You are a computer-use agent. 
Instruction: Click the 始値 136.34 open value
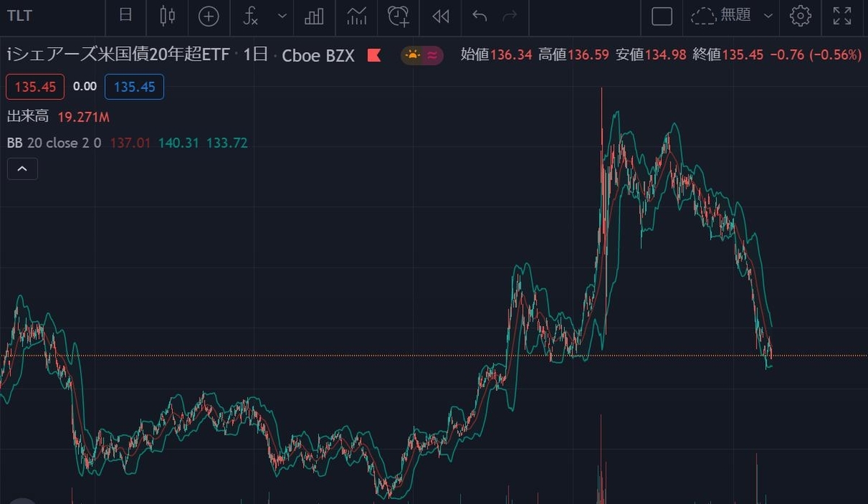coord(496,55)
